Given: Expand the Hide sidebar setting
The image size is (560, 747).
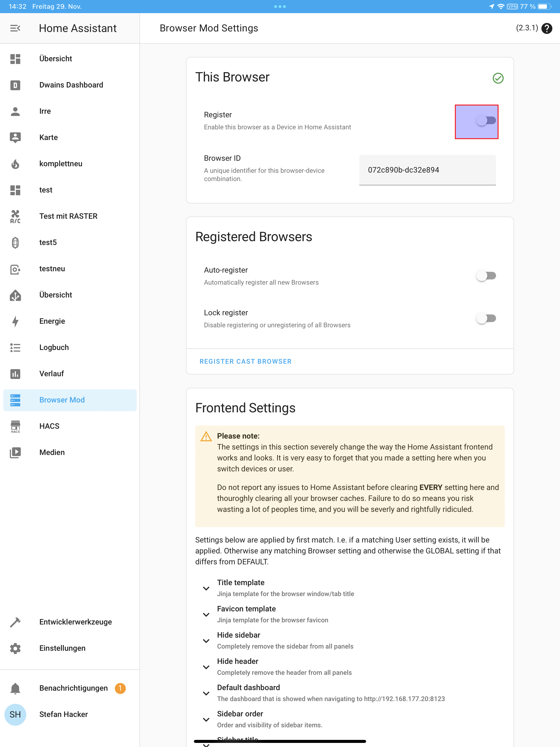Looking at the screenshot, I should click(x=206, y=641).
